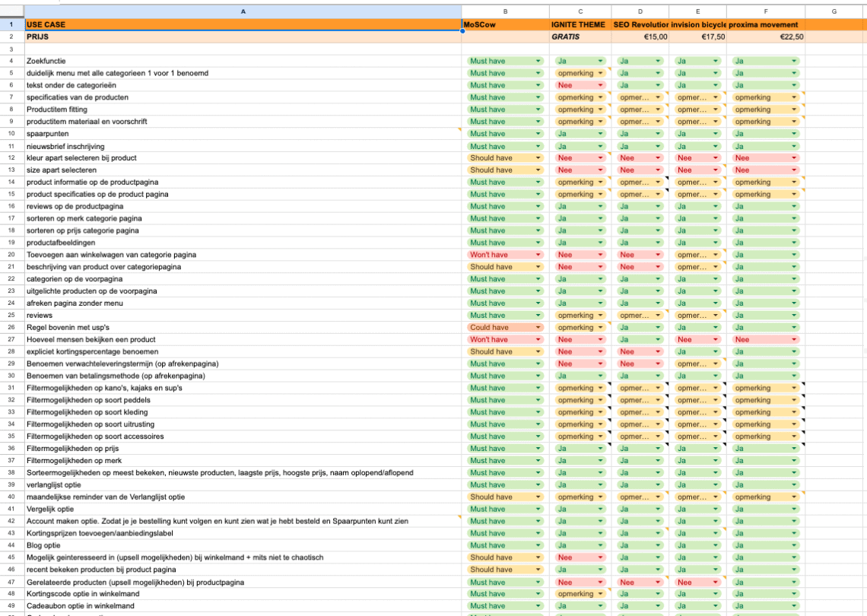Select the spaarpunten cell
This screenshot has width=867, height=616.
click(x=243, y=134)
